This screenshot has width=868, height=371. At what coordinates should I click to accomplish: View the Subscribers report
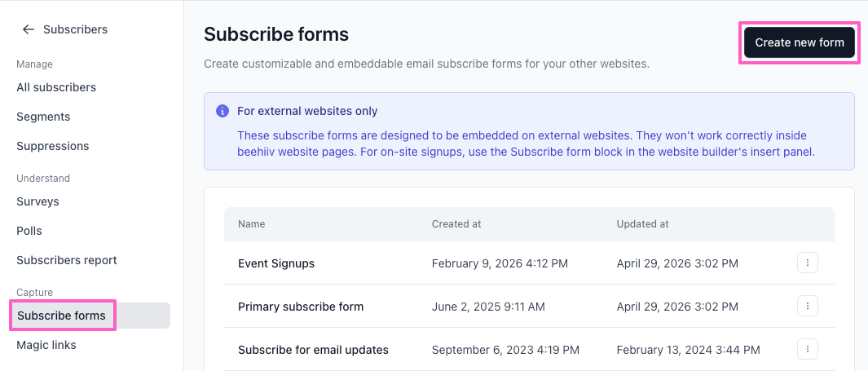(67, 260)
